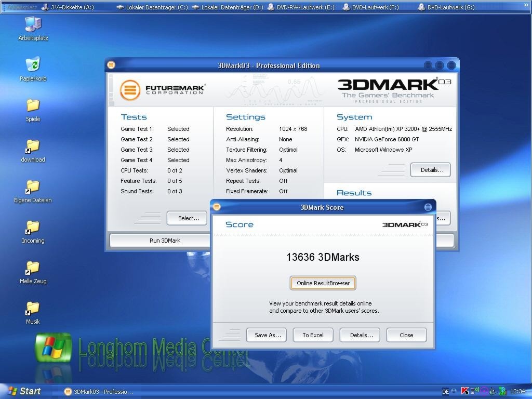Click the 3DMark03 logo in Score dialog
Image resolution: width=532 pixels, height=399 pixels.
pyautogui.click(x=405, y=224)
